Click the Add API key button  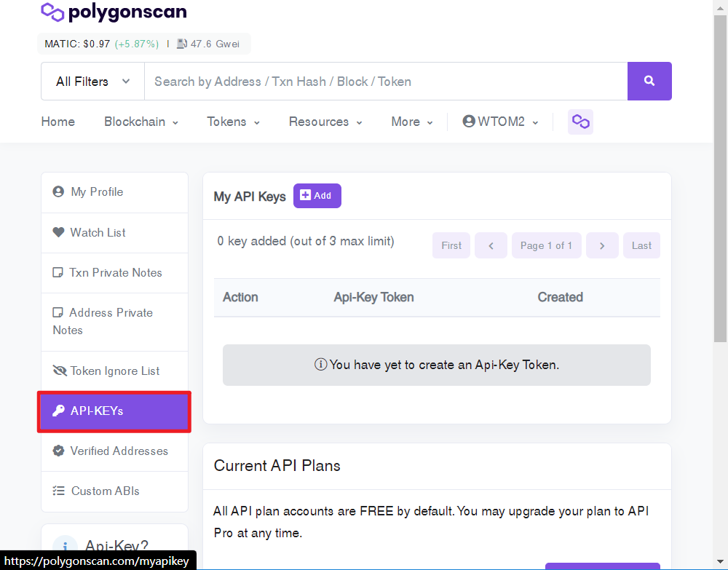pos(317,195)
